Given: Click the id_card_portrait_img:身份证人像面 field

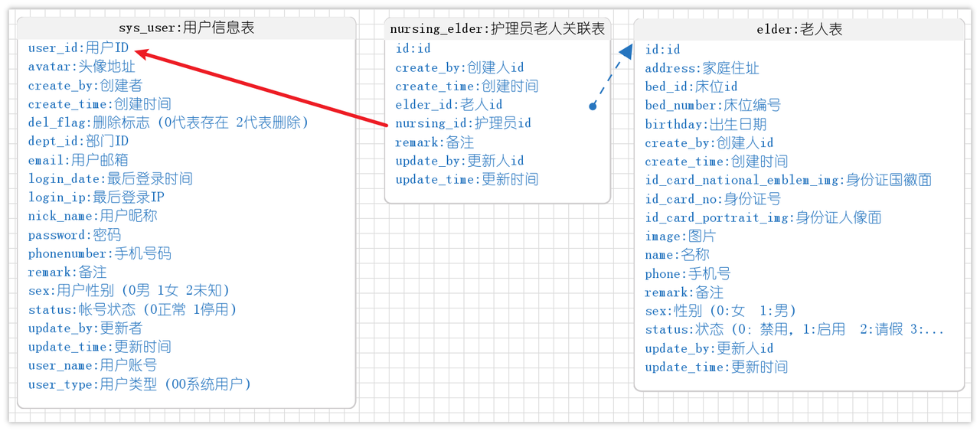Looking at the screenshot, I should pyautogui.click(x=763, y=217).
